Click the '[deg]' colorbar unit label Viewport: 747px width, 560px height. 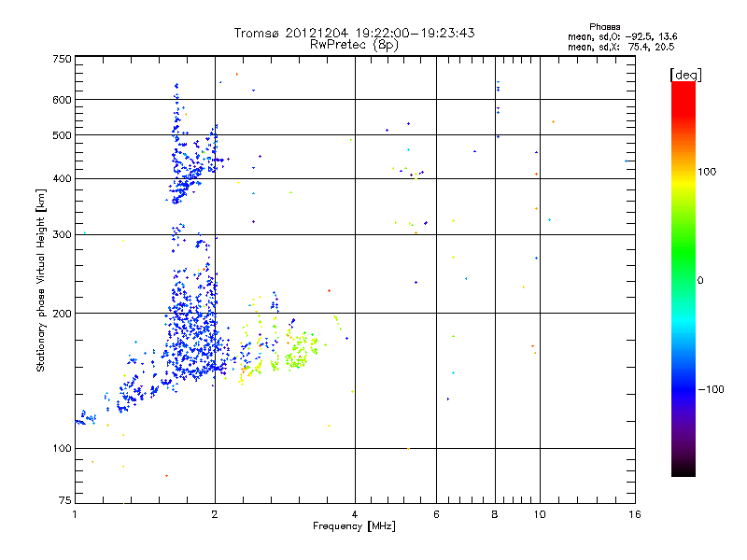(685, 75)
